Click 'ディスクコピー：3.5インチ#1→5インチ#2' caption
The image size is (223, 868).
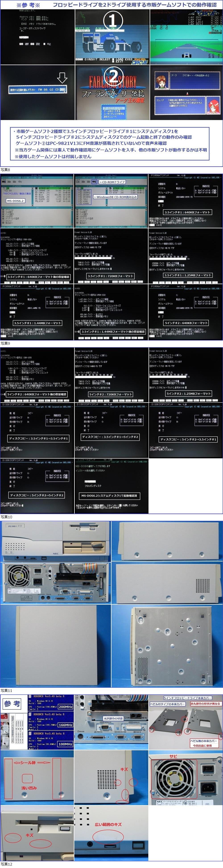pyautogui.click(x=110, y=437)
